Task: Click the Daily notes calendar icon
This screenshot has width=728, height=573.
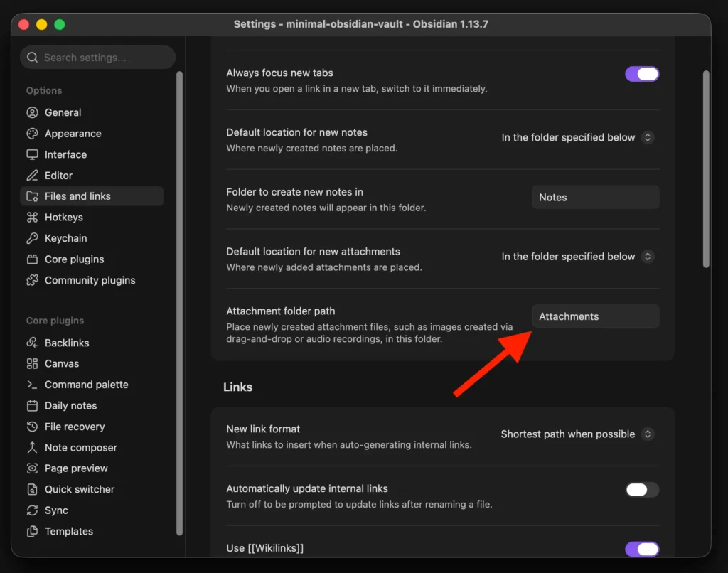Action: [32, 406]
